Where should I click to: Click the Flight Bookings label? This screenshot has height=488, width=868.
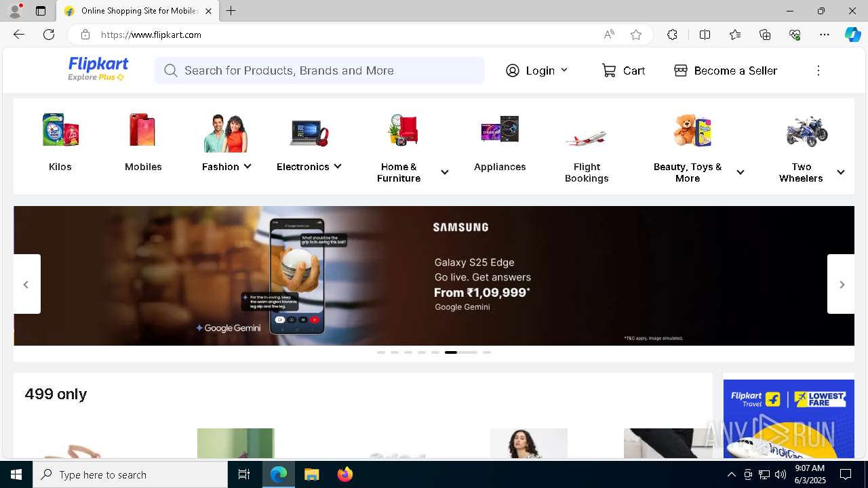tap(587, 172)
